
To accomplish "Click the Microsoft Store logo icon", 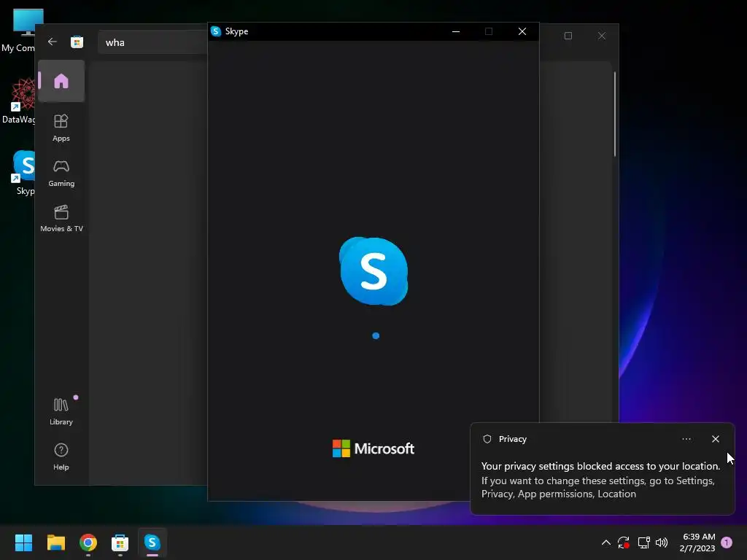I will 77,42.
